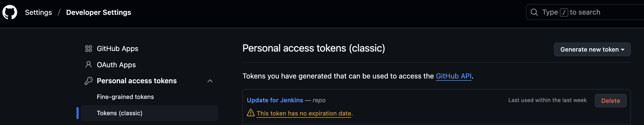Open the Update for Jenkins token
The width and height of the screenshot is (644, 125).
click(275, 100)
